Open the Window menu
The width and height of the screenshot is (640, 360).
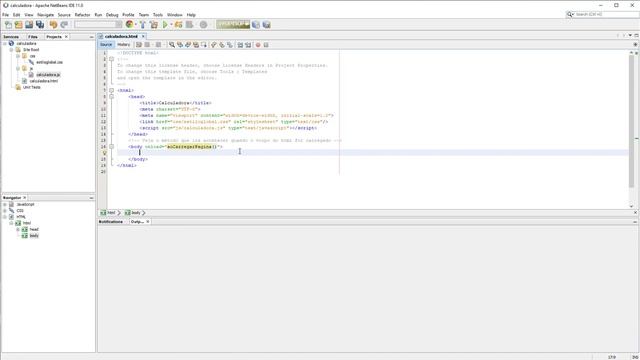point(175,15)
